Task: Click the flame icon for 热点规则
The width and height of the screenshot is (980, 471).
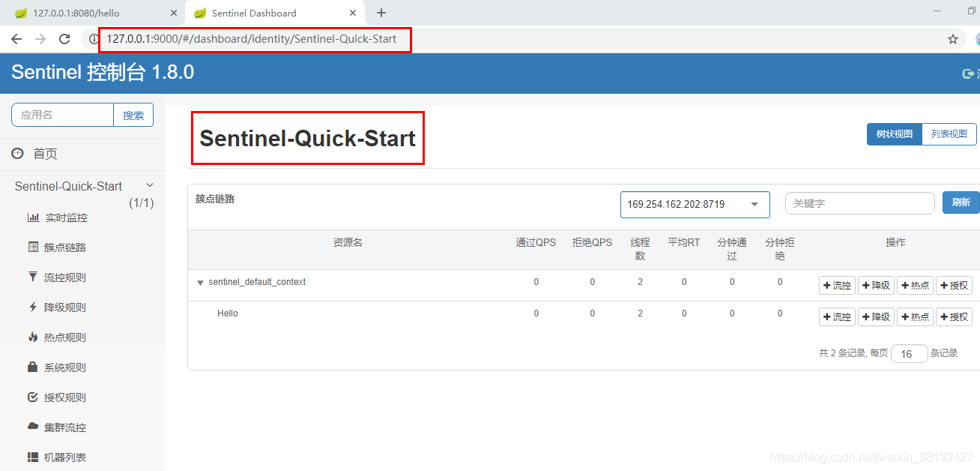Action: (33, 337)
